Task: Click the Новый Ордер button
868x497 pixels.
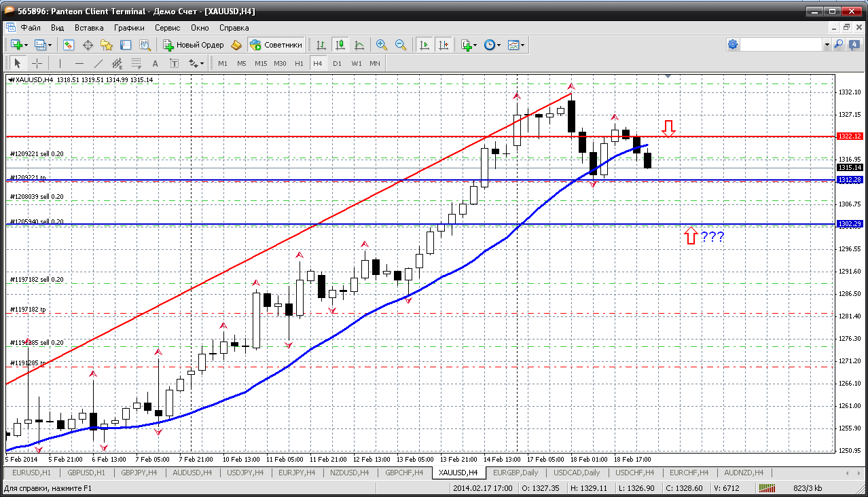Action: (x=193, y=45)
